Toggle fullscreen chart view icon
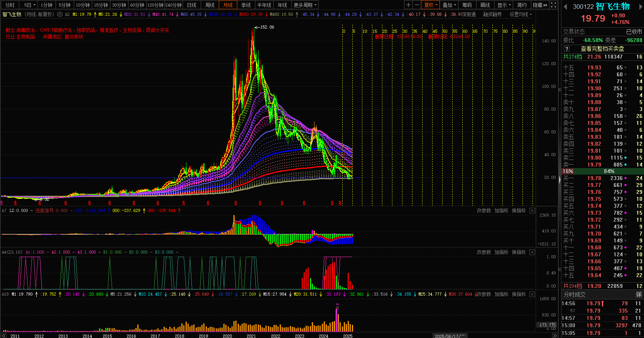This screenshot has height=338, width=644. click(x=554, y=5)
